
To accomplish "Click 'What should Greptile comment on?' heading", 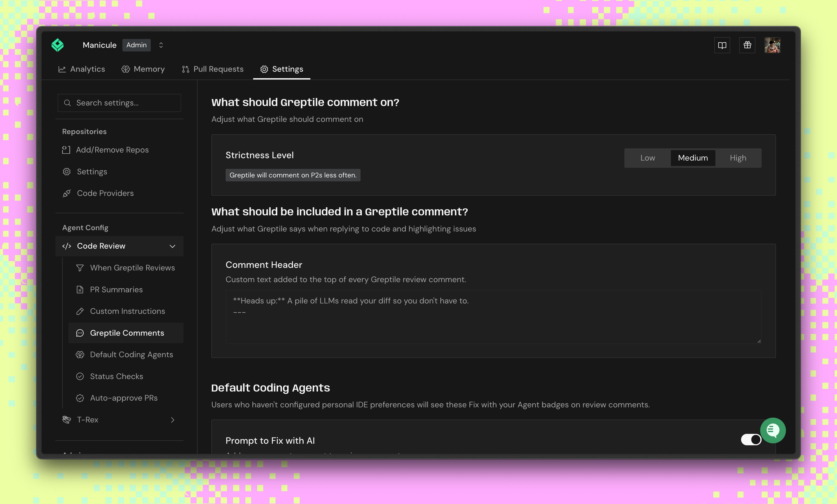I will point(305,102).
